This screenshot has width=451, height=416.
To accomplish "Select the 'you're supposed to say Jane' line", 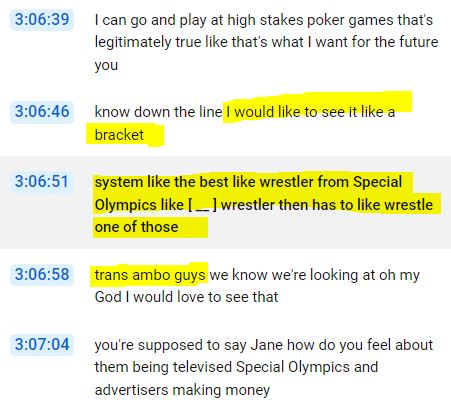I will click(264, 345).
